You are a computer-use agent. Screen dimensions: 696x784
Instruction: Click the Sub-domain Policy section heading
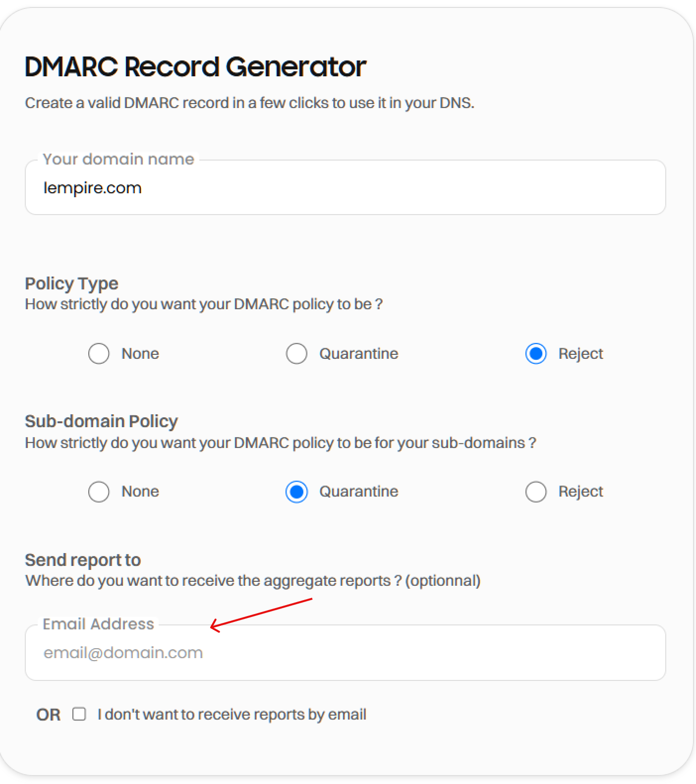pyautogui.click(x=101, y=421)
